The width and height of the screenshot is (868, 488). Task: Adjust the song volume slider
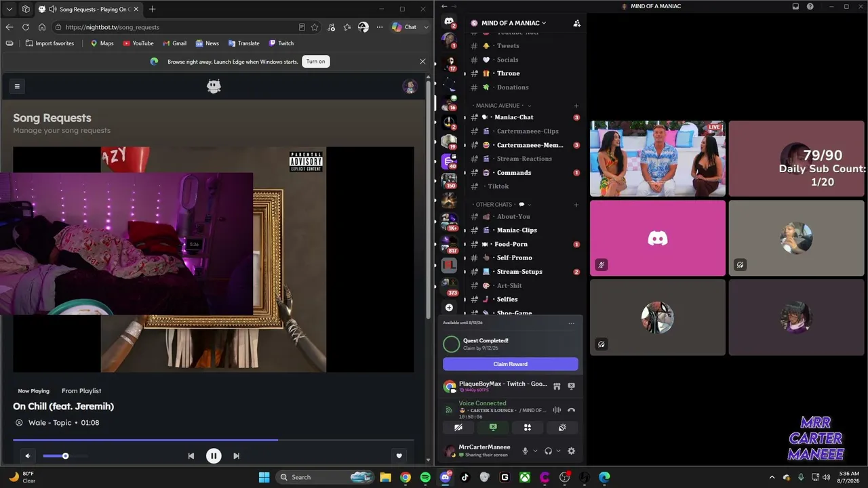(x=65, y=456)
